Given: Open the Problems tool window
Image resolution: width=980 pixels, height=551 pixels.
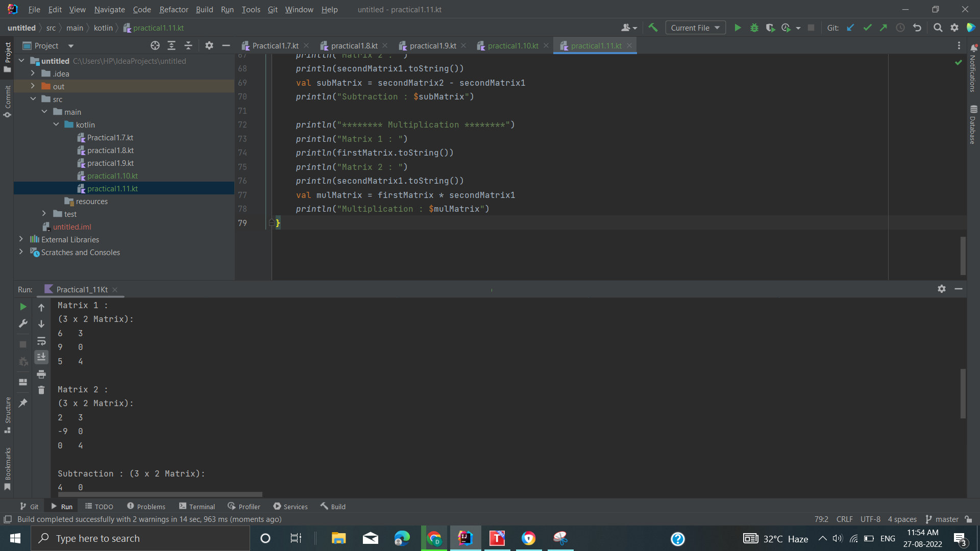Looking at the screenshot, I should pos(151,506).
